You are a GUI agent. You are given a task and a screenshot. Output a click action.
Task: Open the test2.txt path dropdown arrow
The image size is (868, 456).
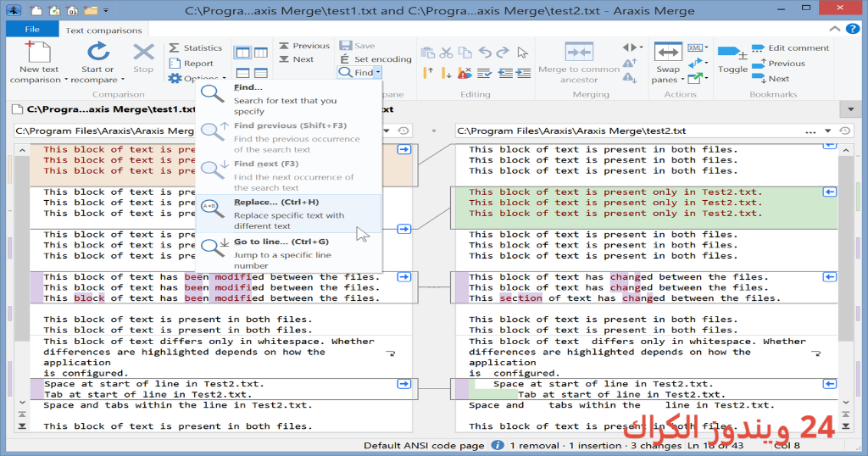[x=827, y=131]
